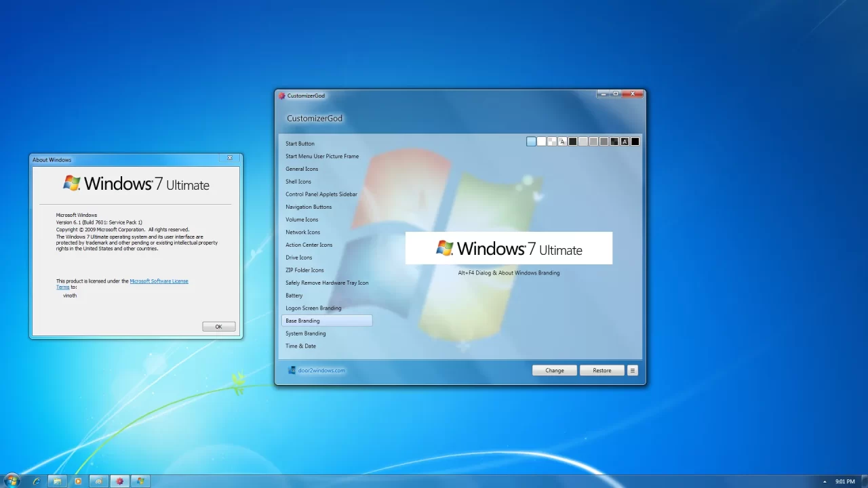Viewport: 868px width, 488px height.
Task: Click the door2windows.com logo link
Action: pos(317,370)
